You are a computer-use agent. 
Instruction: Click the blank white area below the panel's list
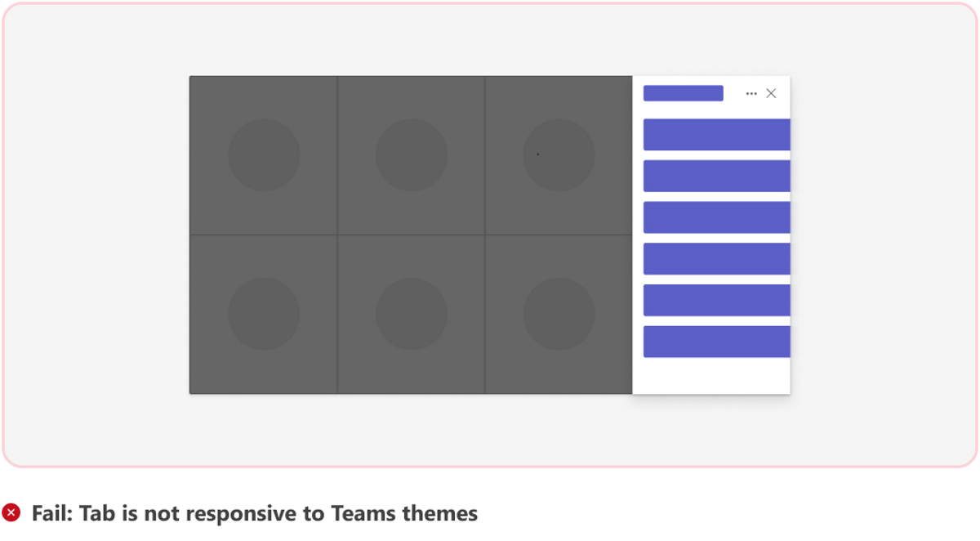710,376
